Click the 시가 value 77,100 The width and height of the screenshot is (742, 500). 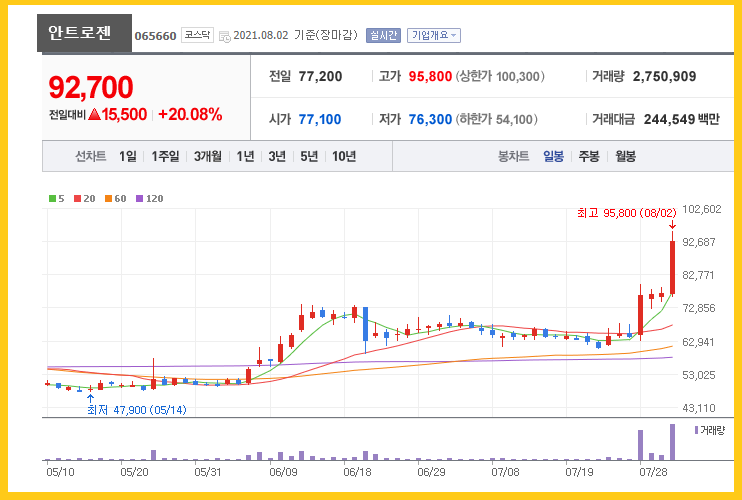point(320,119)
